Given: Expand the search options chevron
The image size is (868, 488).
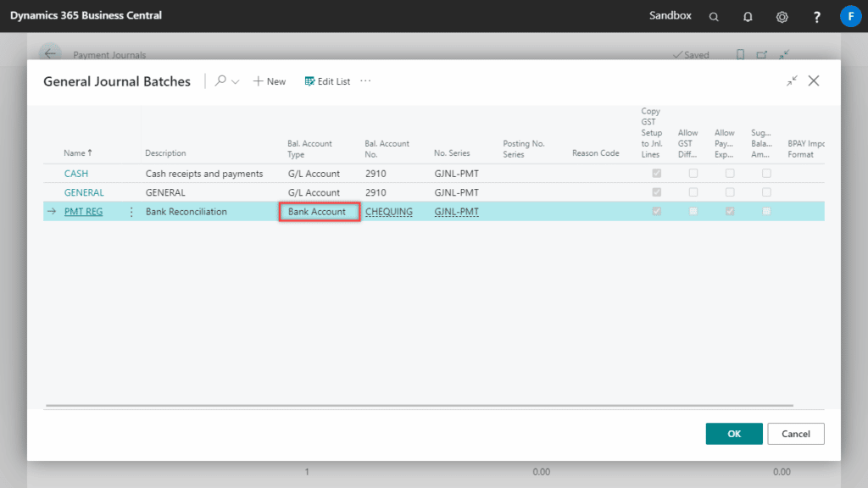Looking at the screenshot, I should pos(235,80).
